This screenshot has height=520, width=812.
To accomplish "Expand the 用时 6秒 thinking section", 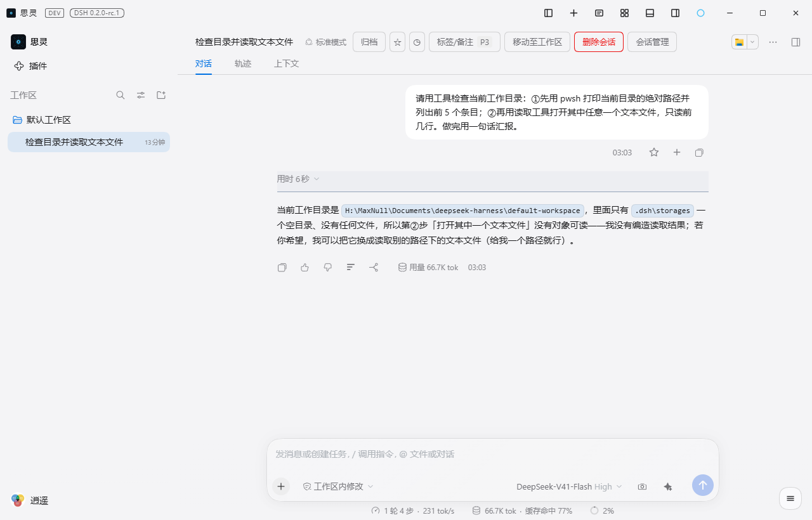I will [x=298, y=179].
